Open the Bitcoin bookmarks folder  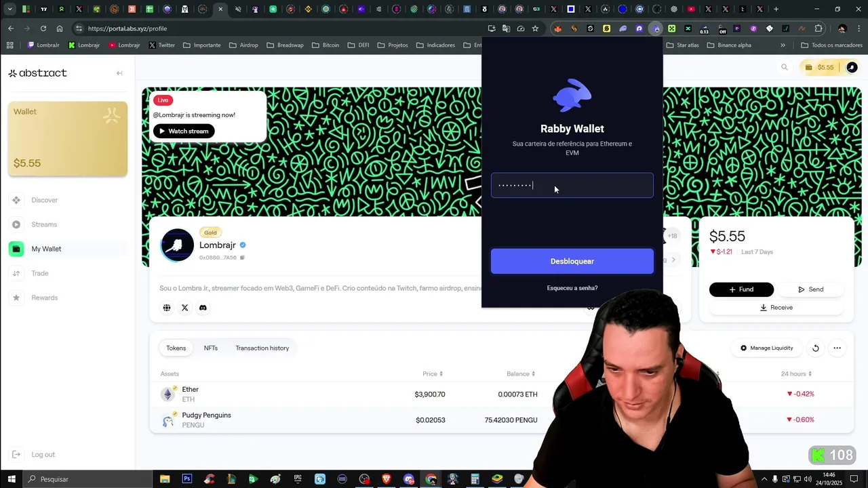[325, 45]
